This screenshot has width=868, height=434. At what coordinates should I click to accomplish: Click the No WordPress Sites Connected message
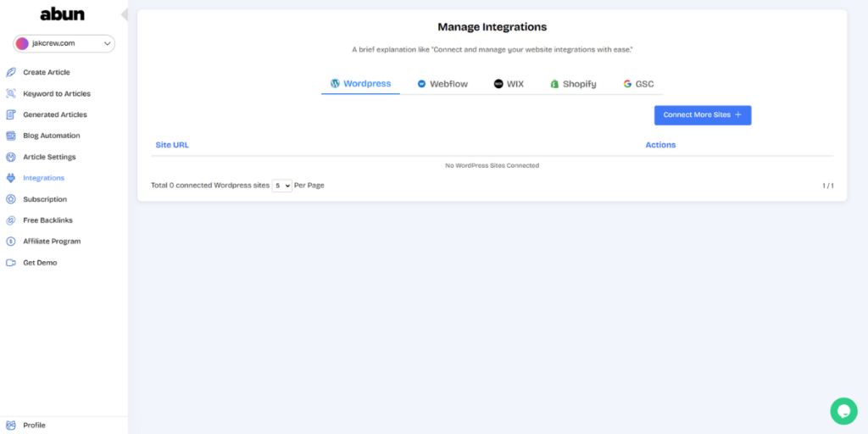(x=492, y=165)
